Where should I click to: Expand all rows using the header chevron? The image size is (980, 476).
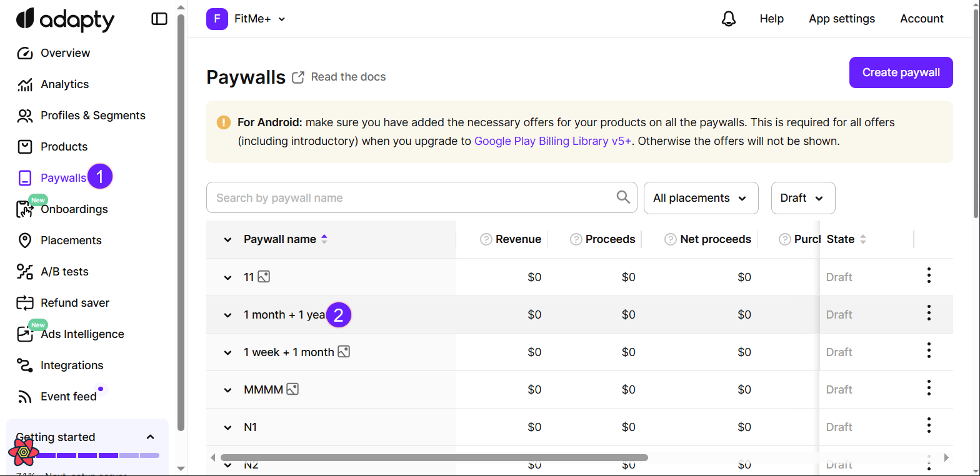[227, 240]
